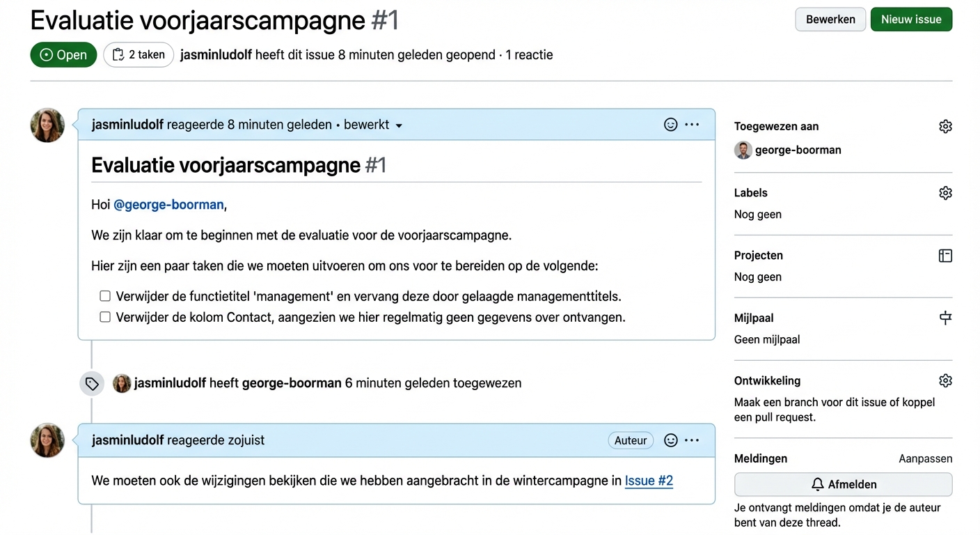Click the project board icon next to Projecten
Viewport: 980px width, 535px height.
945,256
